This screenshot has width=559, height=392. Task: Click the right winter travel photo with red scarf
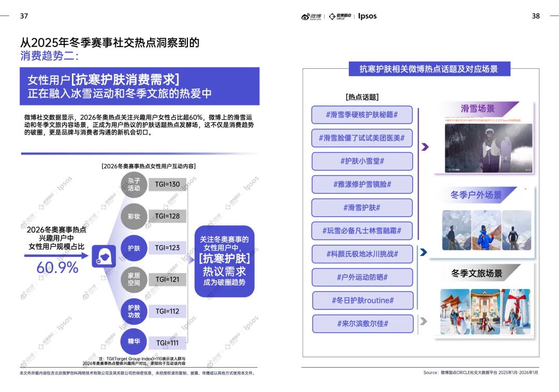click(516, 311)
